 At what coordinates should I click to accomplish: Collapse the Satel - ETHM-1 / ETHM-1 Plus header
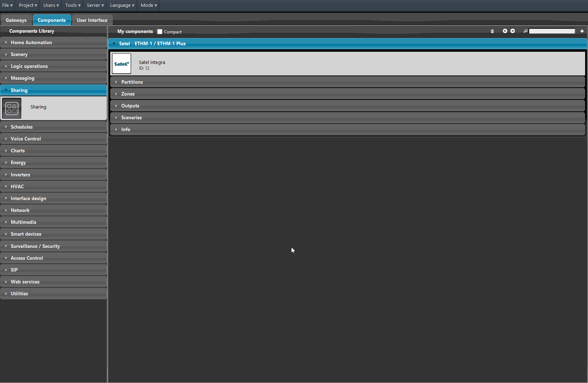coord(347,43)
